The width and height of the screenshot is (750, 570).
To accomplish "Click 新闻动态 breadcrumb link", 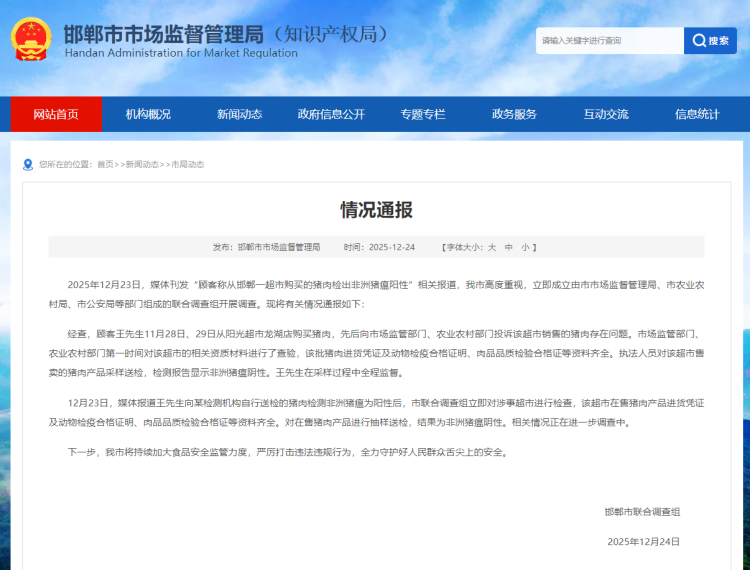I will pyautogui.click(x=141, y=164).
